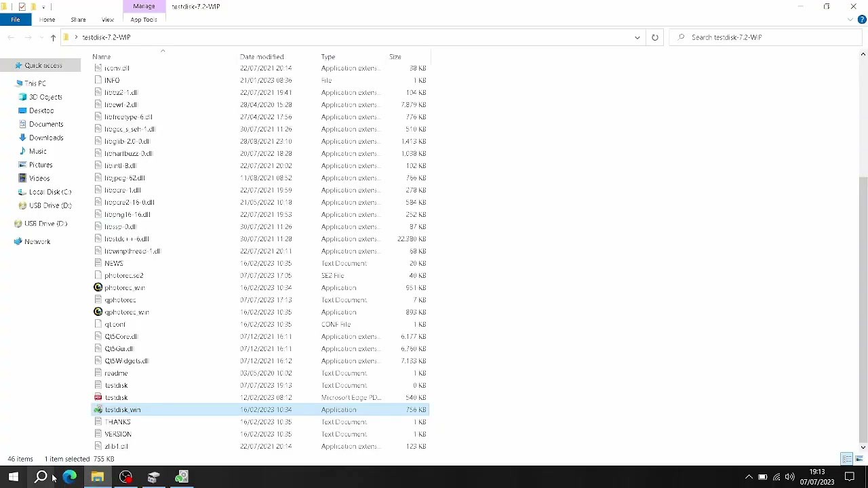Switch to Details view layout icon

point(846,459)
